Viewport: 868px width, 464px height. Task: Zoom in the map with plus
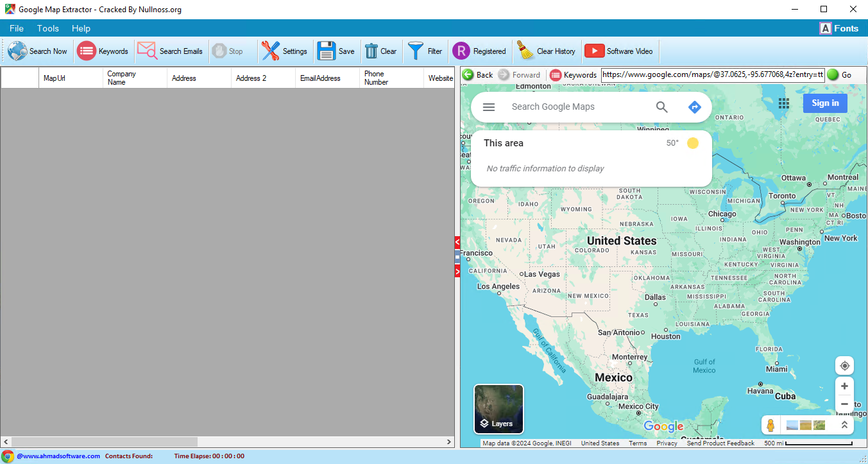click(x=845, y=386)
